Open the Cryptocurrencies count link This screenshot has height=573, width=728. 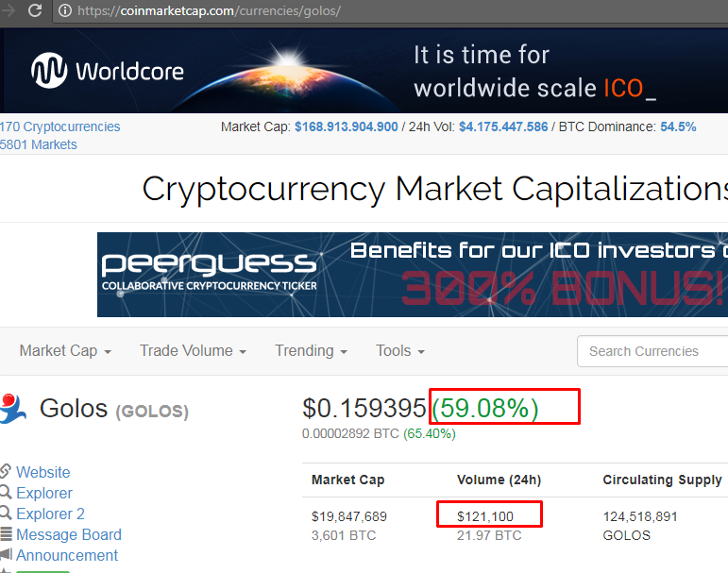59,126
